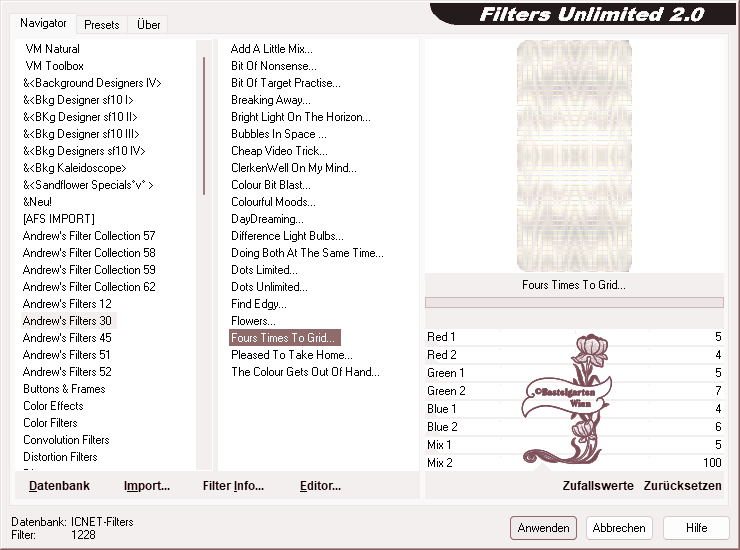Viewport: 740px width, 550px height.
Task: Click Zufallswerte to randomize values
Action: (x=598, y=486)
